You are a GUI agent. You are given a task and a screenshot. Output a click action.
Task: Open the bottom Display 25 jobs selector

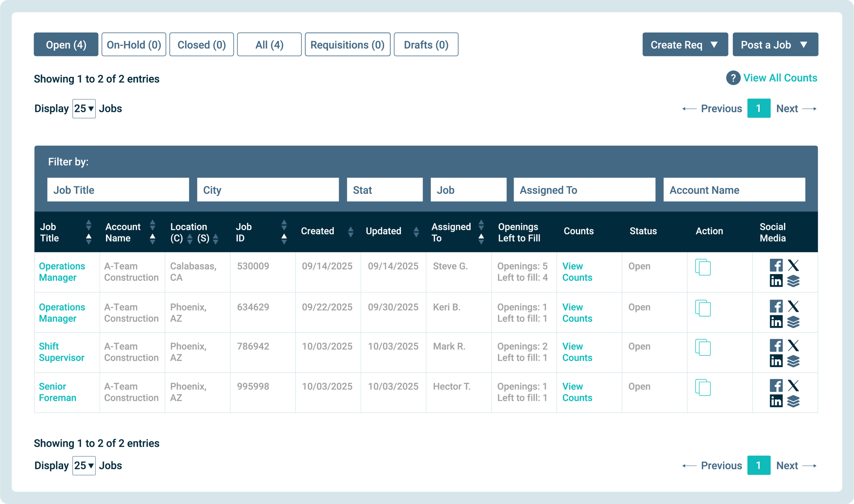coord(84,466)
